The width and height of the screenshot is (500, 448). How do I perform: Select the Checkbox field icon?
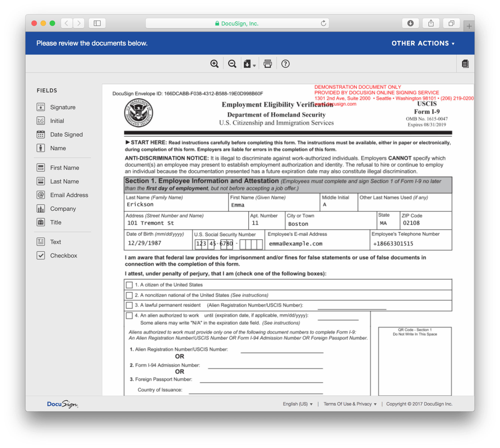pos(41,255)
